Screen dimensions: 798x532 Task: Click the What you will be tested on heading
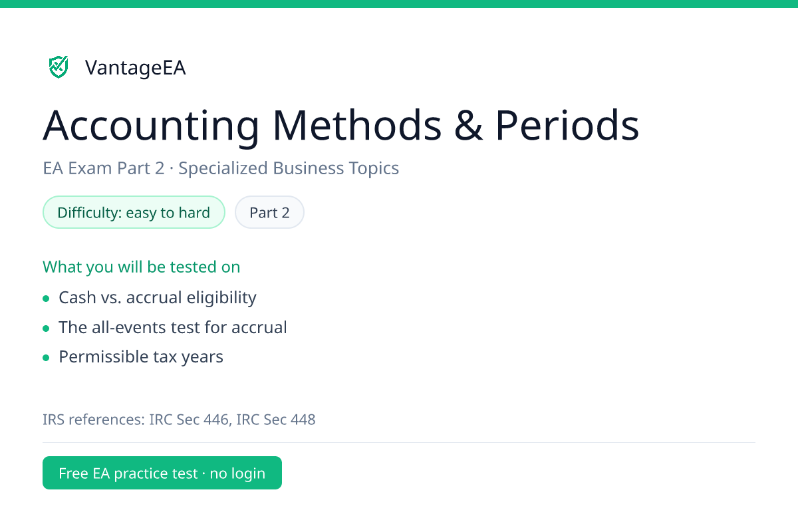142,267
